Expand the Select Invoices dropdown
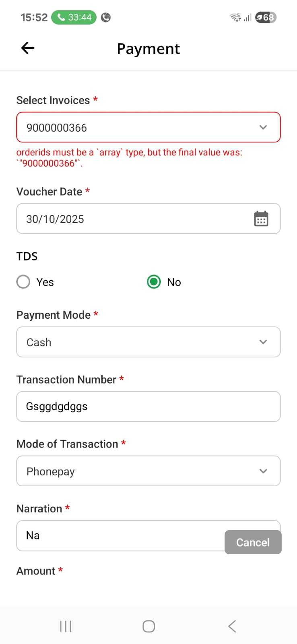 [148, 128]
